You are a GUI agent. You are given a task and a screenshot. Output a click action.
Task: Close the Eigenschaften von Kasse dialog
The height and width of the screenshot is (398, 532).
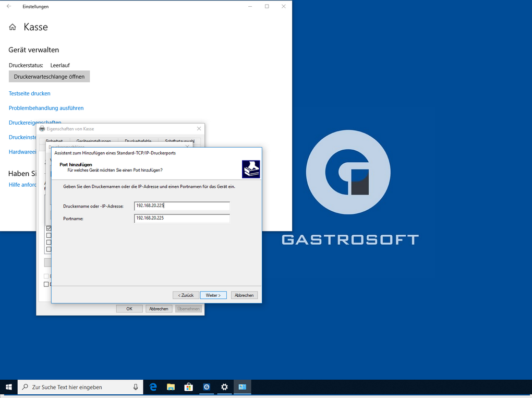pyautogui.click(x=199, y=129)
